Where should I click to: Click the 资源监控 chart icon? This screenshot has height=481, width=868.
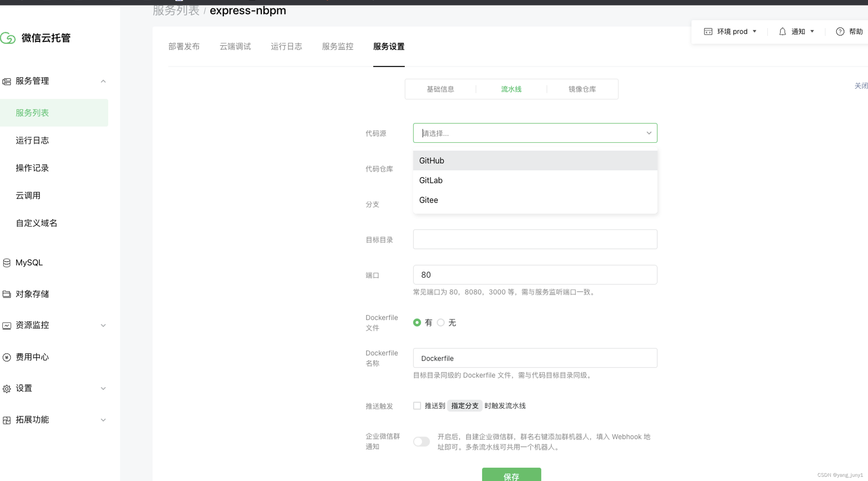click(x=7, y=325)
